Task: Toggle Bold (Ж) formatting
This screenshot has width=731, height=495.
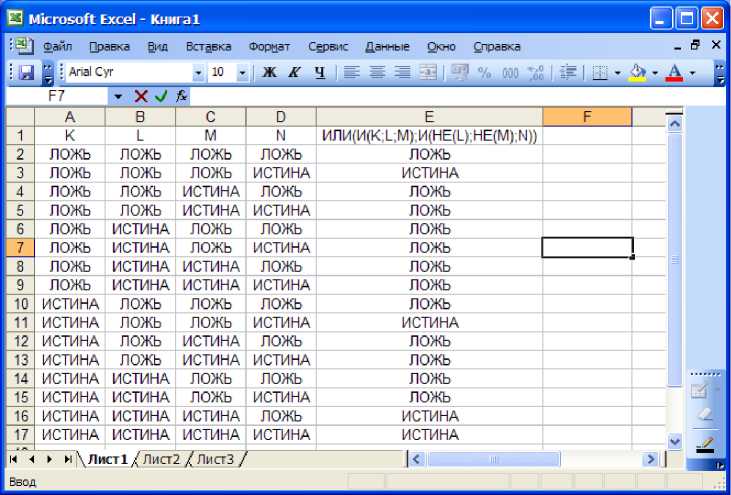Action: tap(269, 72)
